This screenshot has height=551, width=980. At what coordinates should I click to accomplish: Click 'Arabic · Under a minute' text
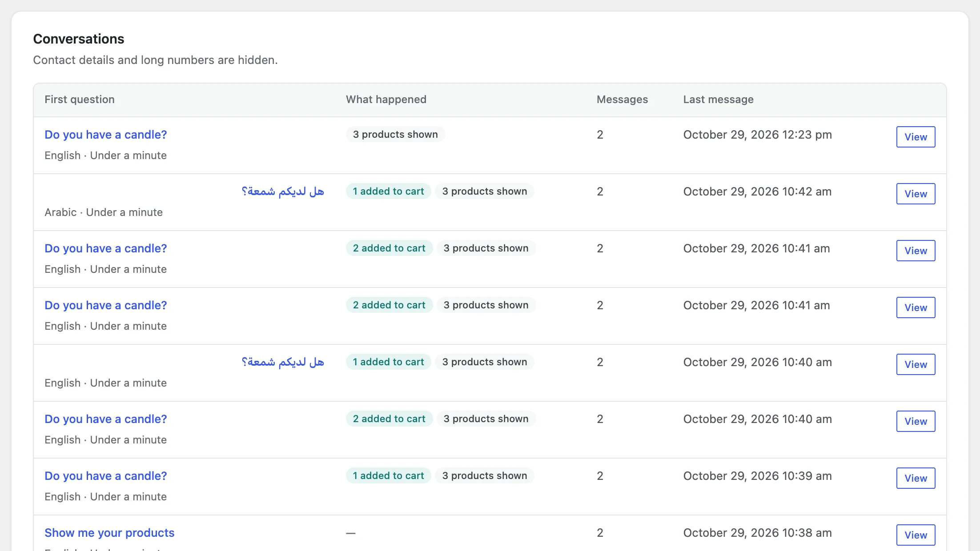tap(104, 212)
